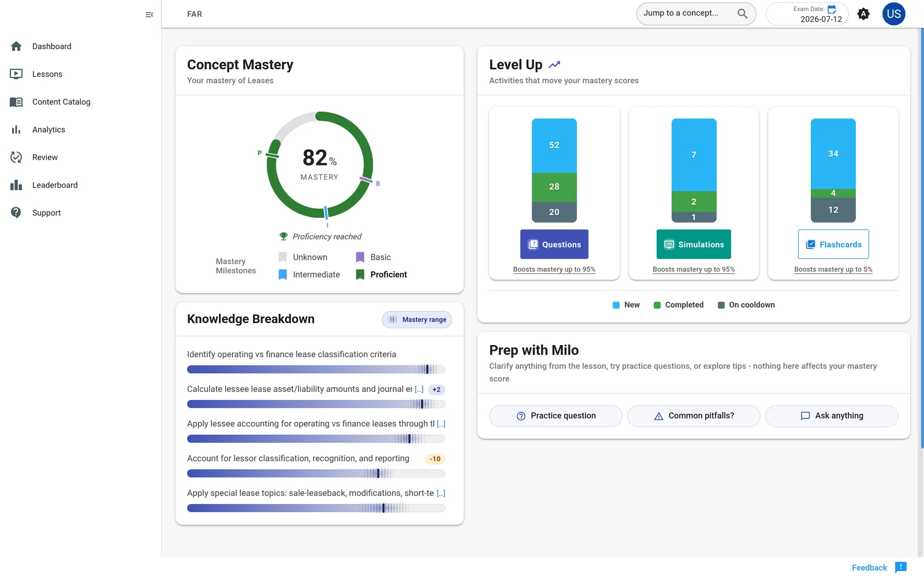This screenshot has height=578, width=924.
Task: Click the Questions button
Action: pos(554,244)
